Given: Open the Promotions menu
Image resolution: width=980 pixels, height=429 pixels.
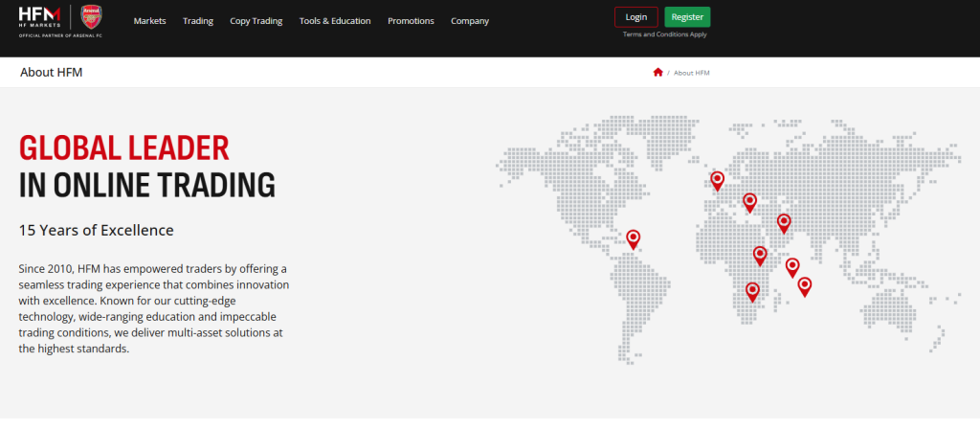Looking at the screenshot, I should (x=411, y=21).
